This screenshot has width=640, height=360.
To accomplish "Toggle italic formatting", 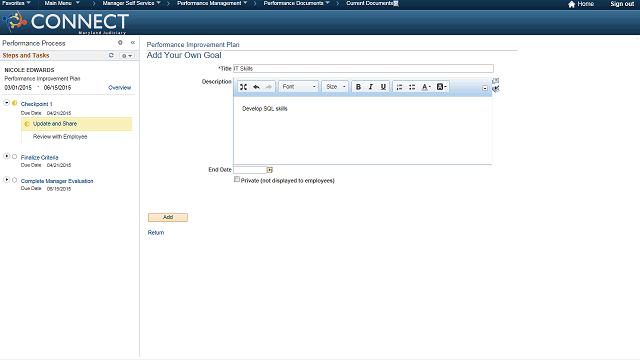I will pyautogui.click(x=371, y=87).
